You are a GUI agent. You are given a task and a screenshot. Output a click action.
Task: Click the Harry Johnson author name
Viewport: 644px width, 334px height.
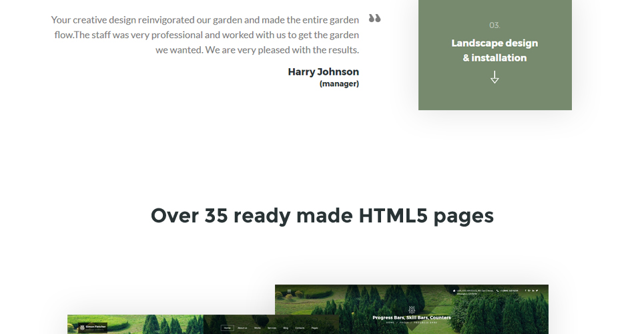click(323, 72)
